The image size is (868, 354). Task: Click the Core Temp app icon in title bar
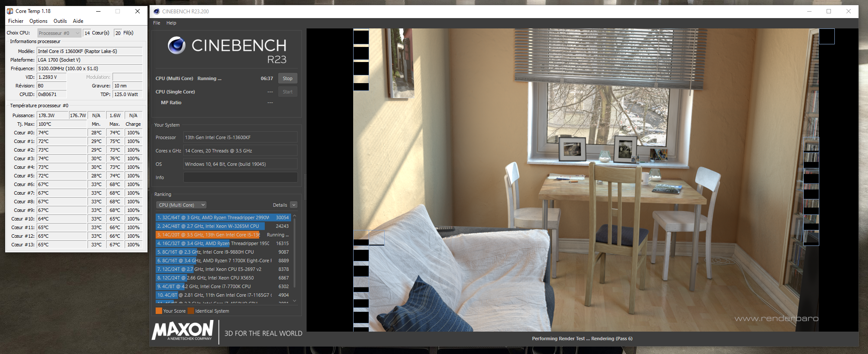10,11
